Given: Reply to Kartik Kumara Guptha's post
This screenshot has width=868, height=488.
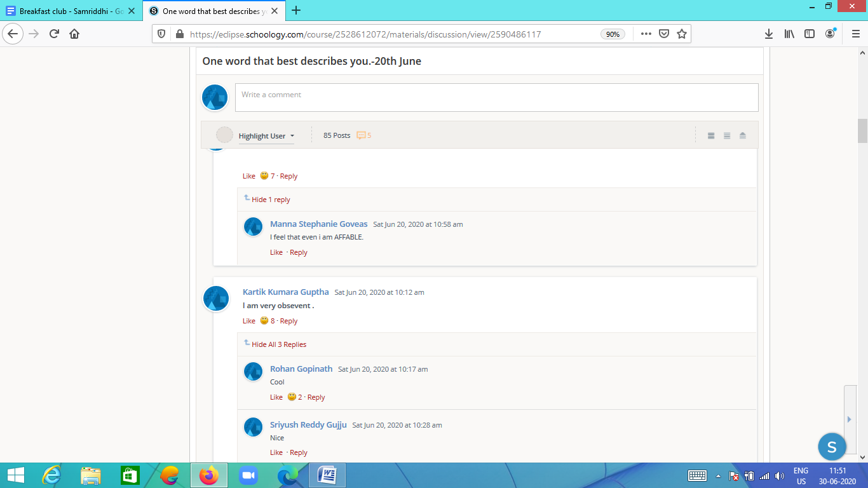Looking at the screenshot, I should pyautogui.click(x=288, y=321).
